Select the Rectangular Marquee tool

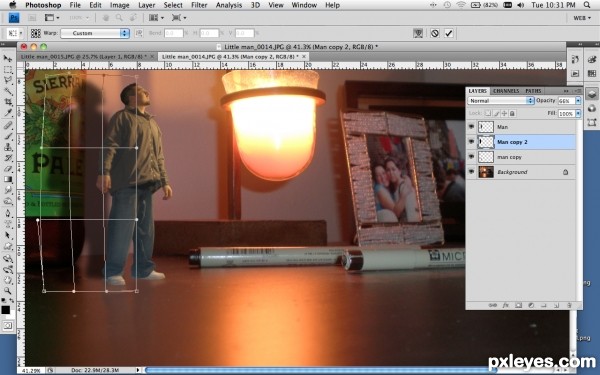point(7,70)
